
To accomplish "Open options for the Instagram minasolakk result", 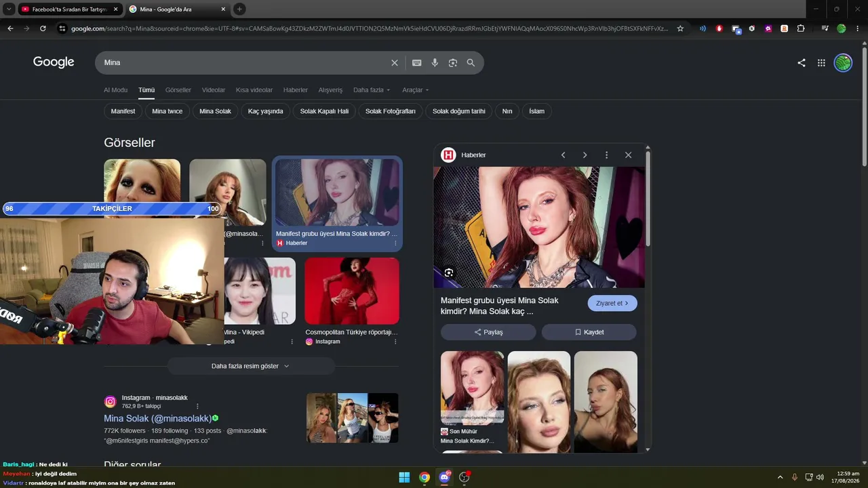I will pyautogui.click(x=197, y=406).
